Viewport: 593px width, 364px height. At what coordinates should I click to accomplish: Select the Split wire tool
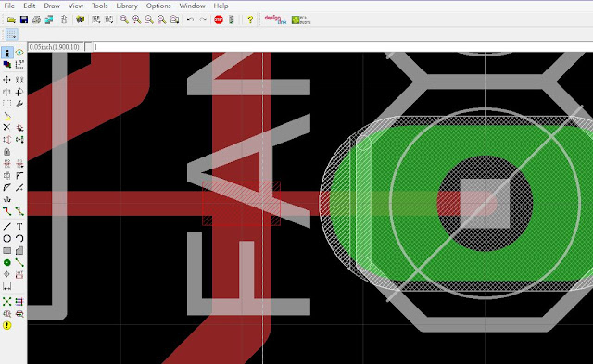point(6,187)
